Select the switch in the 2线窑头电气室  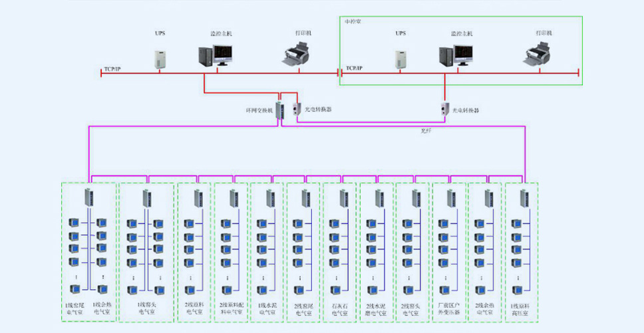416,198
